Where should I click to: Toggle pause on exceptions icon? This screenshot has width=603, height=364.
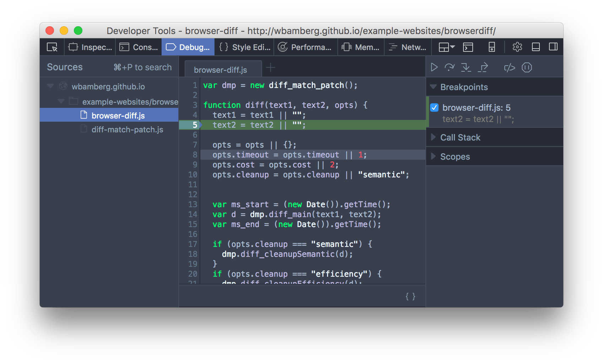click(527, 67)
